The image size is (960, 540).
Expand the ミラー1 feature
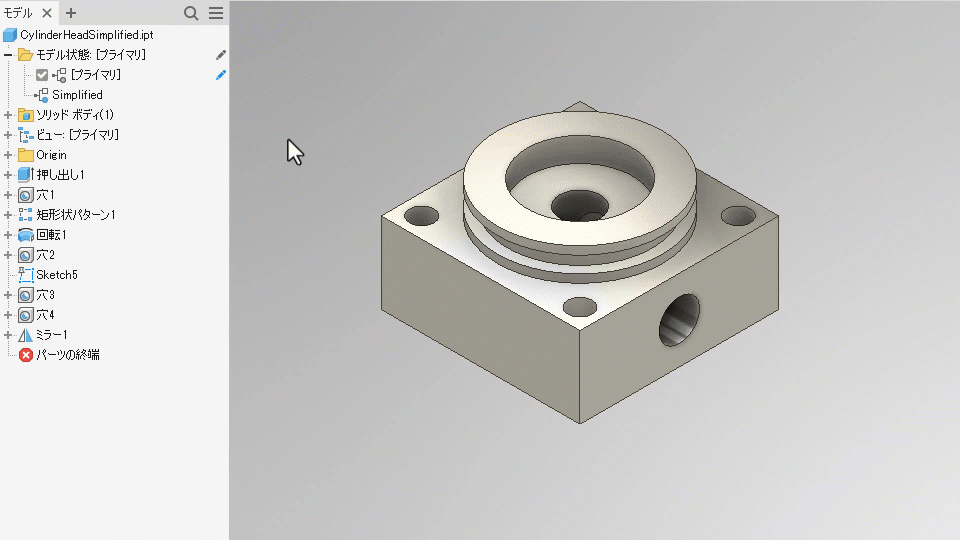(x=8, y=335)
